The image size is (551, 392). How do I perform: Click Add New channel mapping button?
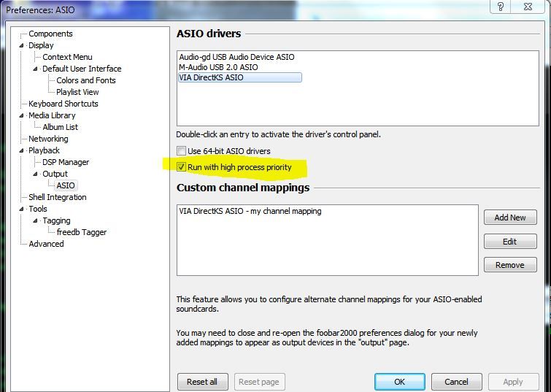[510, 218]
